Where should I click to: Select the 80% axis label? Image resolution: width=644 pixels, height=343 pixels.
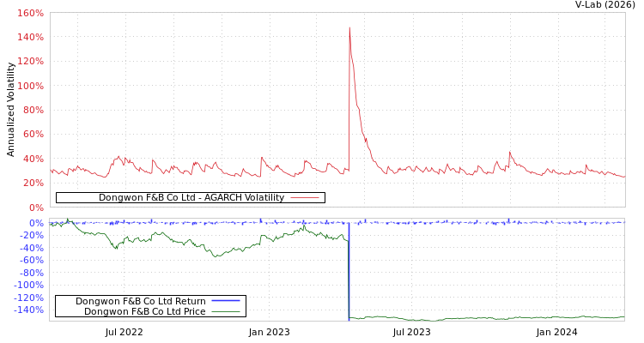(x=33, y=111)
